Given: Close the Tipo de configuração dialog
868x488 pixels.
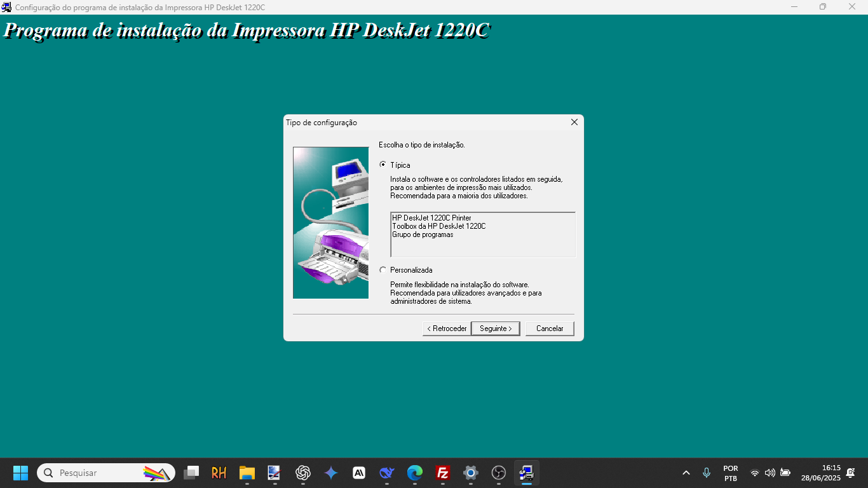Looking at the screenshot, I should [574, 122].
